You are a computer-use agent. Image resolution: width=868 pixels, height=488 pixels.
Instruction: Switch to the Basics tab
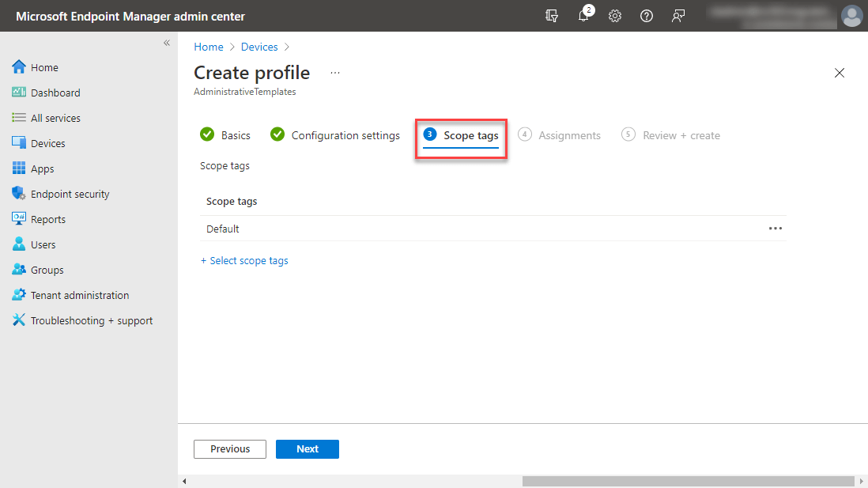234,135
